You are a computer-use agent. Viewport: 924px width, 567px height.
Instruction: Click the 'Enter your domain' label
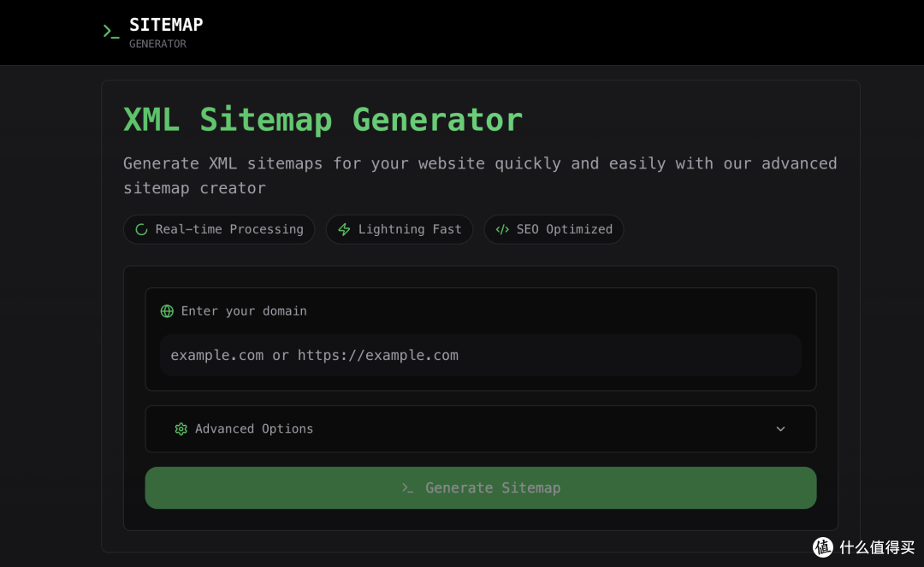pos(244,311)
